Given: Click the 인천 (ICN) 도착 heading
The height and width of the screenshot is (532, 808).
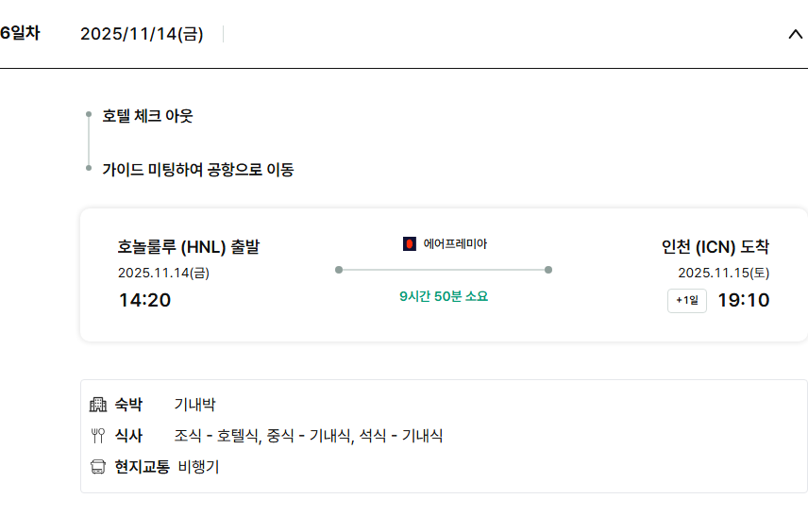Looking at the screenshot, I should point(715,247).
